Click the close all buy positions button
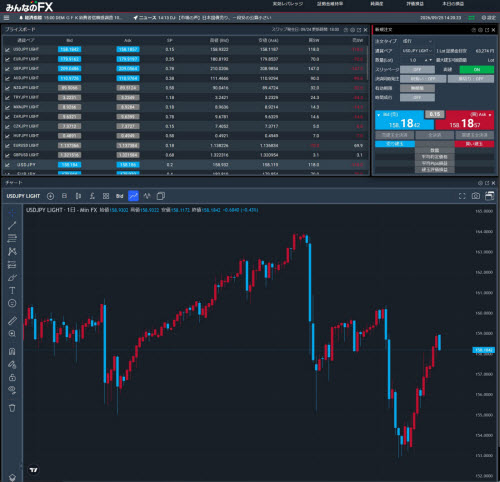Viewport: 500px width, 482px height. click(x=475, y=135)
